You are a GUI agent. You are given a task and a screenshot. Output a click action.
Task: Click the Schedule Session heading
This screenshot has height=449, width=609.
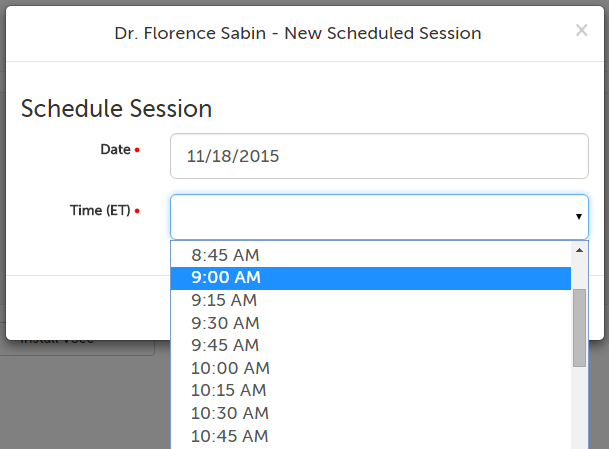click(x=116, y=109)
